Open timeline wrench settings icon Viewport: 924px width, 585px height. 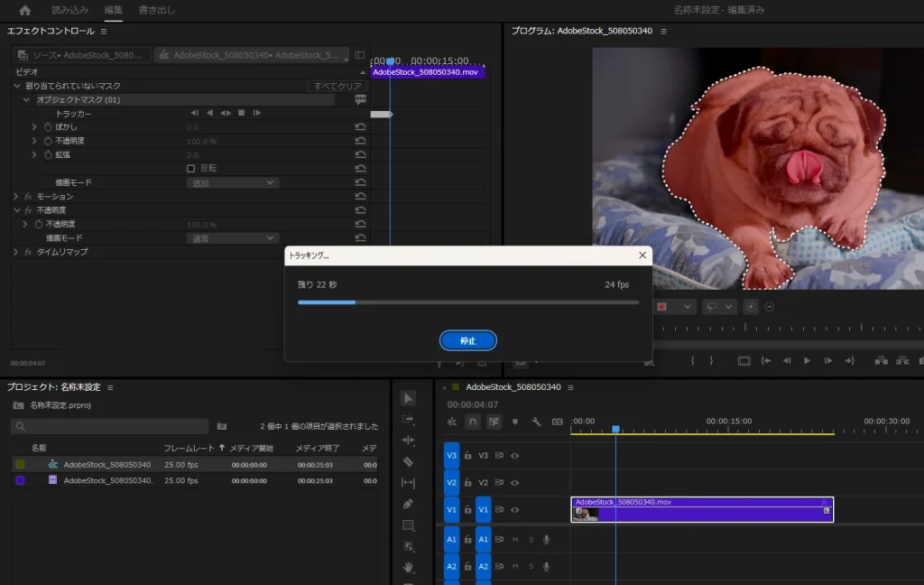pos(536,422)
